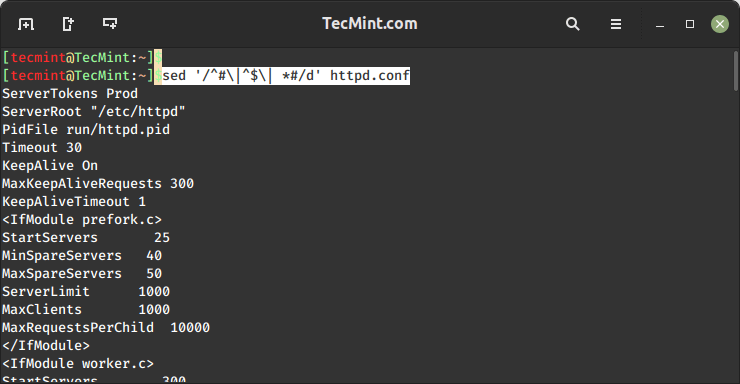Click the vertical scrollbar thumb
Viewport: 740px width, 384px height.
[736, 71]
